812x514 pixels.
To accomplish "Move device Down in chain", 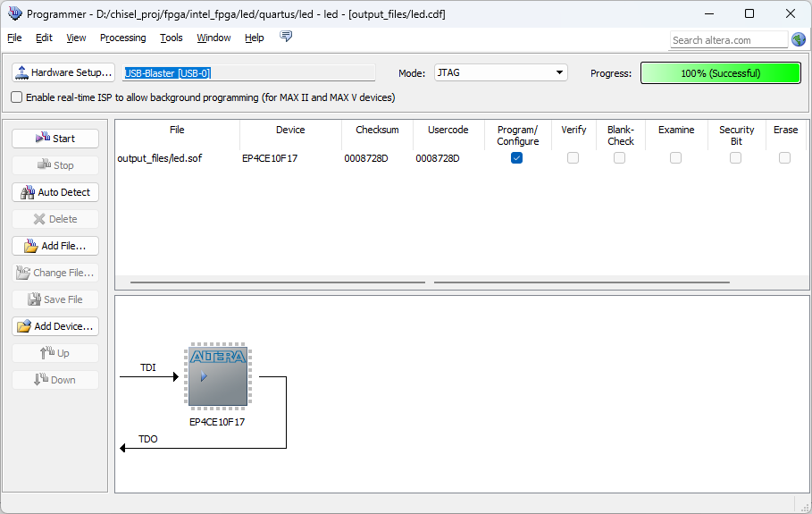I will pos(55,380).
